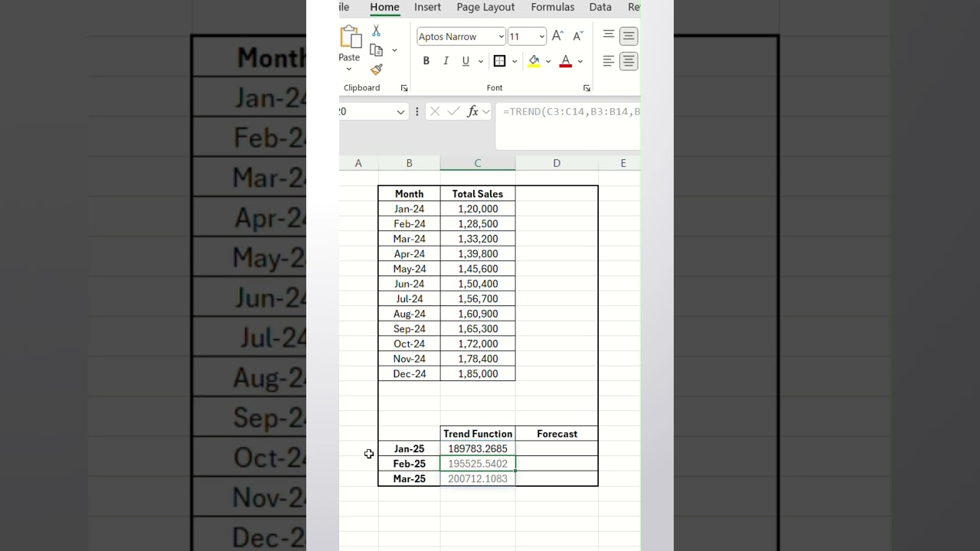Expand Fill Color dropdown arrow

coord(548,61)
